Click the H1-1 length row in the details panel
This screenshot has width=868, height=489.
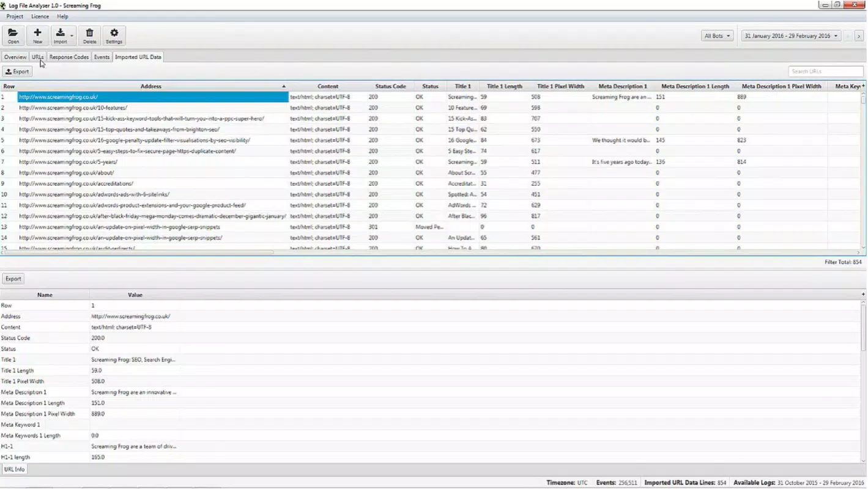[431, 457]
